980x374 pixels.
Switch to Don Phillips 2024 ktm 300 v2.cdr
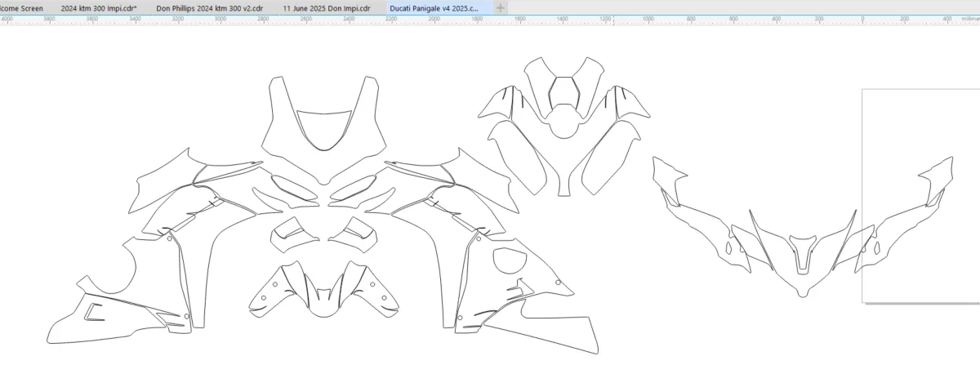click(x=208, y=7)
